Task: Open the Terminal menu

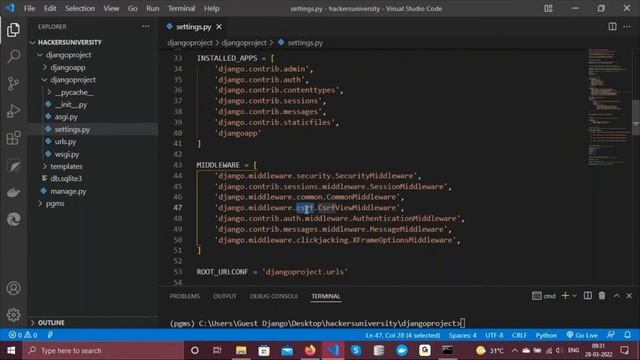Action: [x=182, y=8]
